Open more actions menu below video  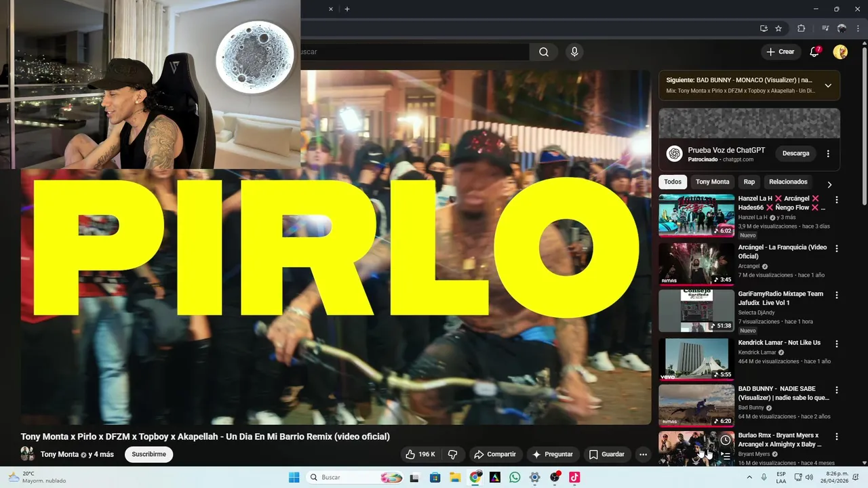pos(643,454)
